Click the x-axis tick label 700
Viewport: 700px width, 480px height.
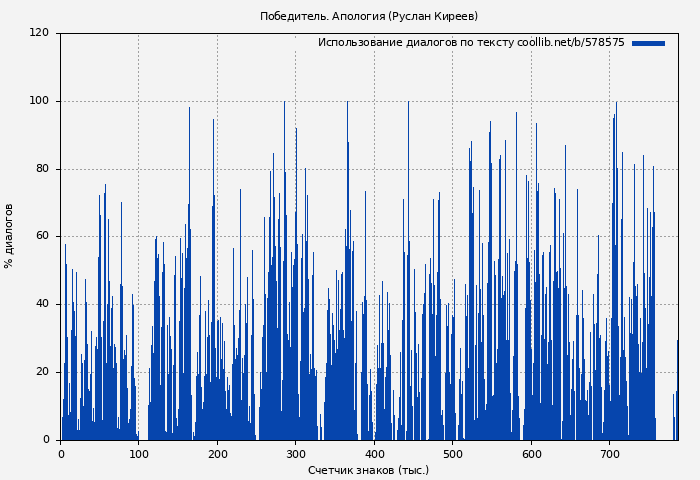tap(609, 454)
